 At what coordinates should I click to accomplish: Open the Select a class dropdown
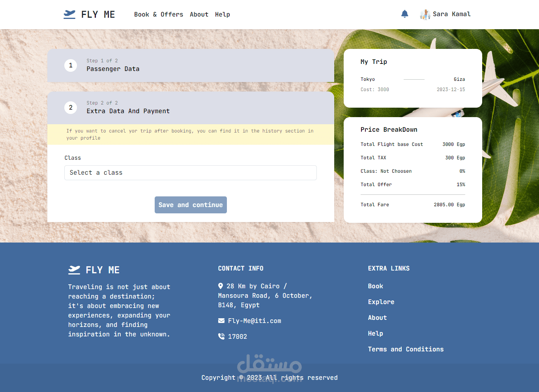191,173
